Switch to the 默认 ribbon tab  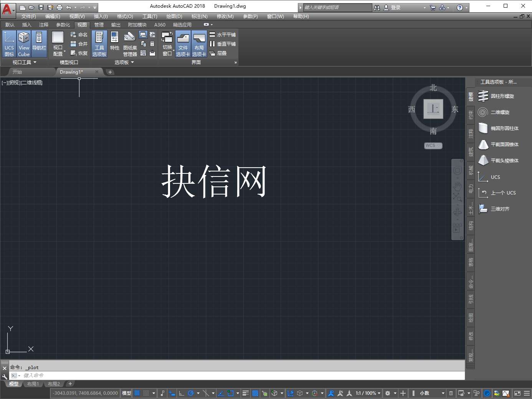[10, 25]
